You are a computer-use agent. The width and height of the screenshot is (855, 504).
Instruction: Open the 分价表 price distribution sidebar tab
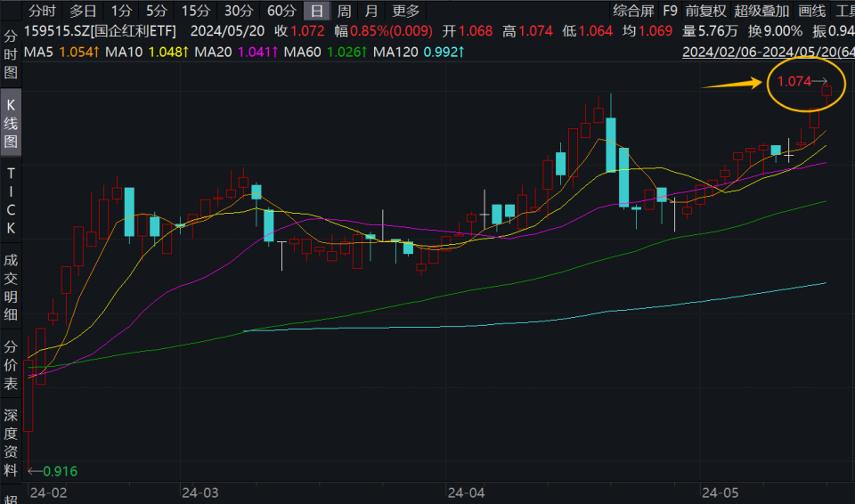tap(11, 365)
